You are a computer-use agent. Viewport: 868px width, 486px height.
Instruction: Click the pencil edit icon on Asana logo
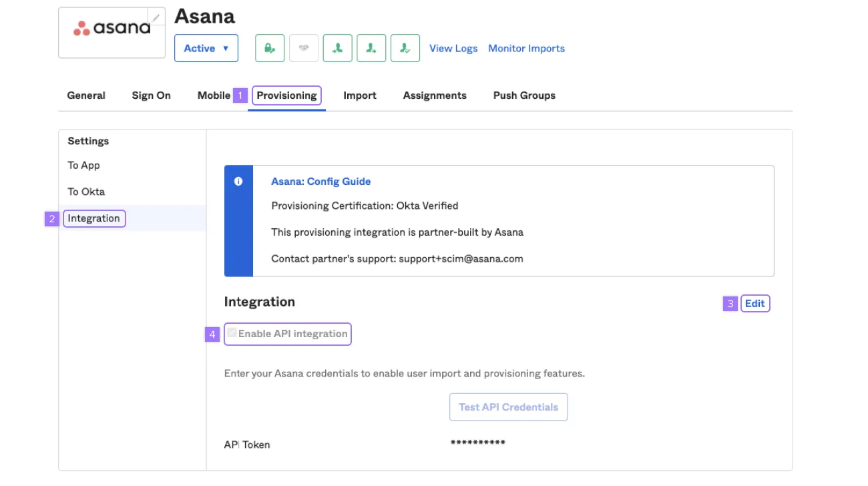(x=156, y=17)
